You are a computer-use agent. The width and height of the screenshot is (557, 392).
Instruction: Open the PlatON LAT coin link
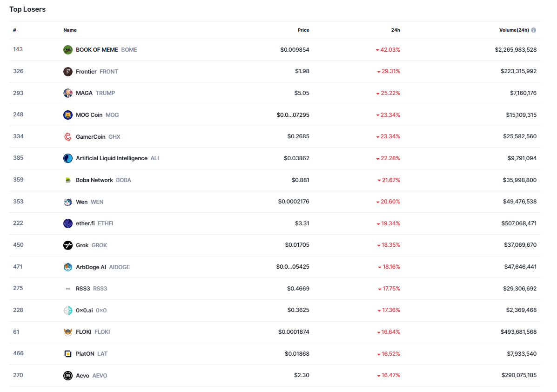tap(85, 354)
